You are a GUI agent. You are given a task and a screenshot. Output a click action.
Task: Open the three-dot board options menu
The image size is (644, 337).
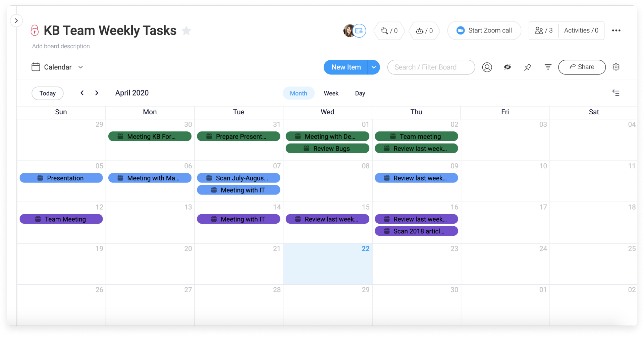point(616,31)
